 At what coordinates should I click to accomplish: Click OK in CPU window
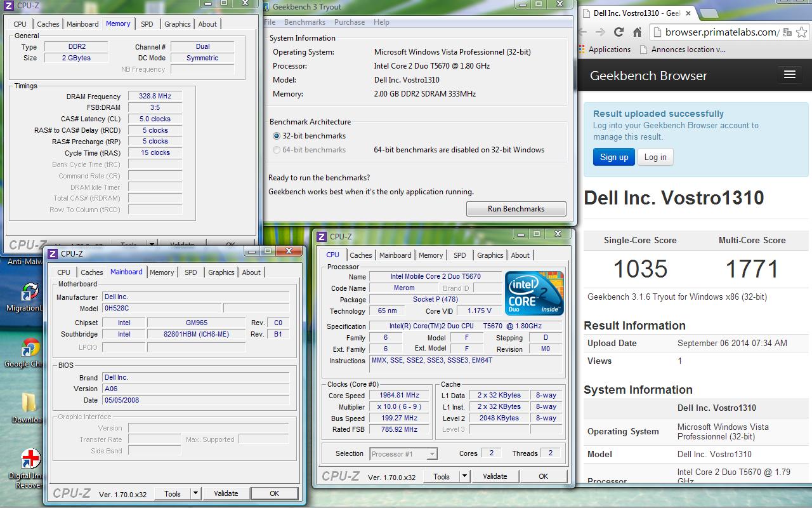tap(544, 476)
